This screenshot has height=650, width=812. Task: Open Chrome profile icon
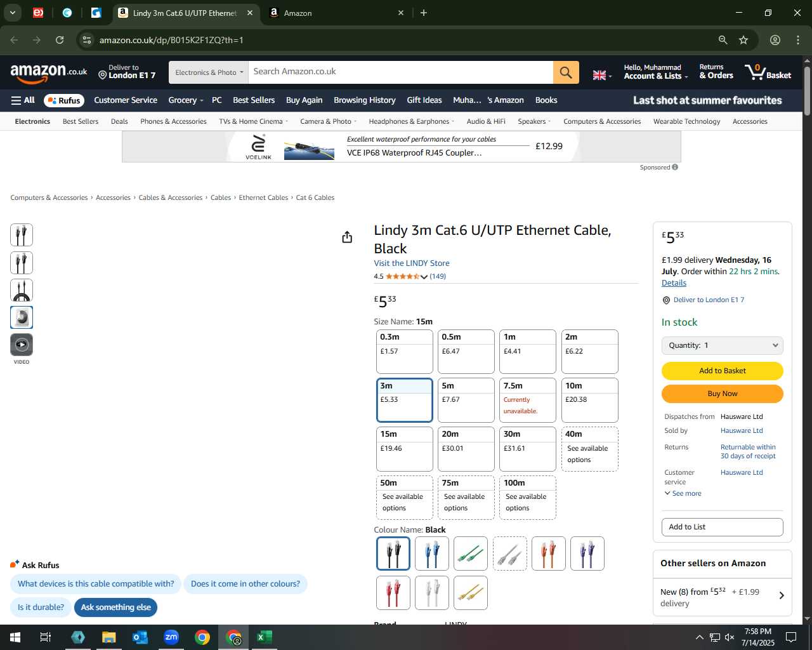pyautogui.click(x=775, y=40)
